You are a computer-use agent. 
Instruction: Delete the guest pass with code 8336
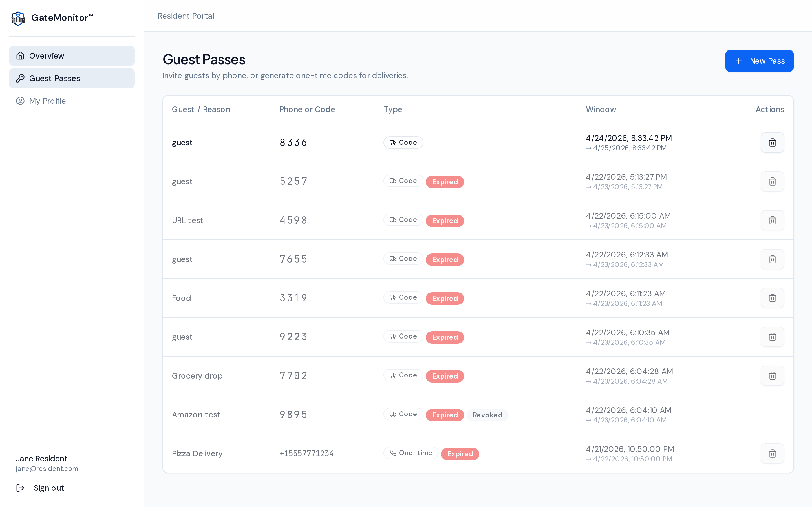[x=772, y=143]
